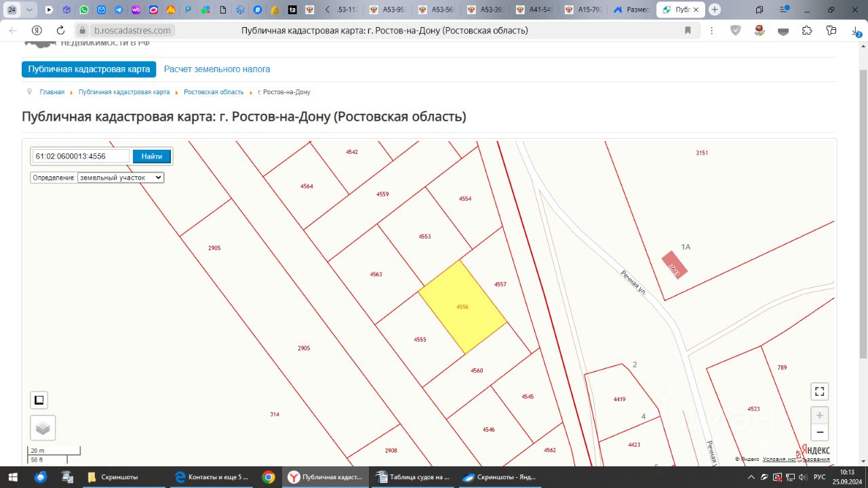Zoom out the map with minus
The image size is (868, 488).
click(820, 432)
